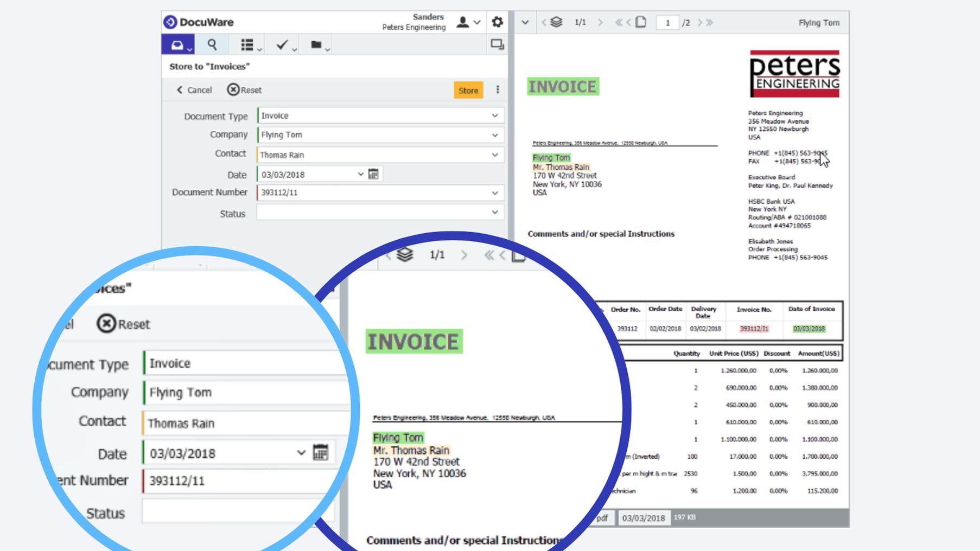
Task: Expand the Company dropdown
Action: 495,135
